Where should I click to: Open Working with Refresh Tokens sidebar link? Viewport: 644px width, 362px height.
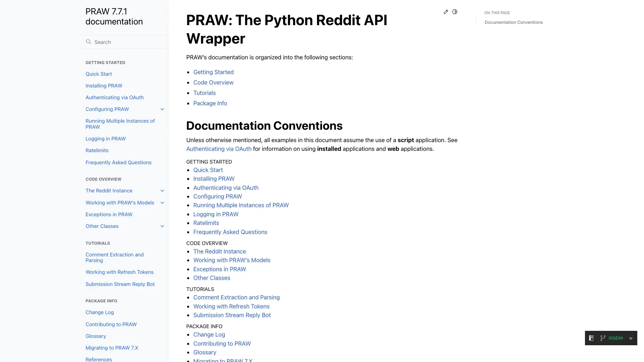click(x=119, y=272)
